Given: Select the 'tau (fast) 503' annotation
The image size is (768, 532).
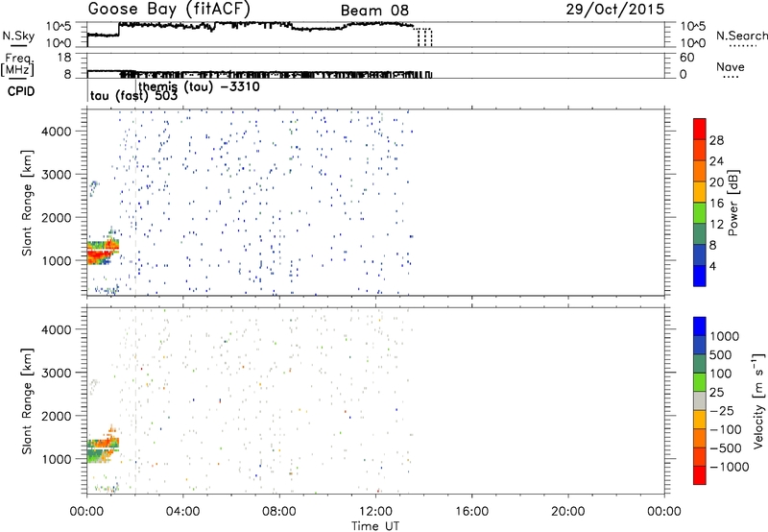Looking at the screenshot, I should coord(133,96).
